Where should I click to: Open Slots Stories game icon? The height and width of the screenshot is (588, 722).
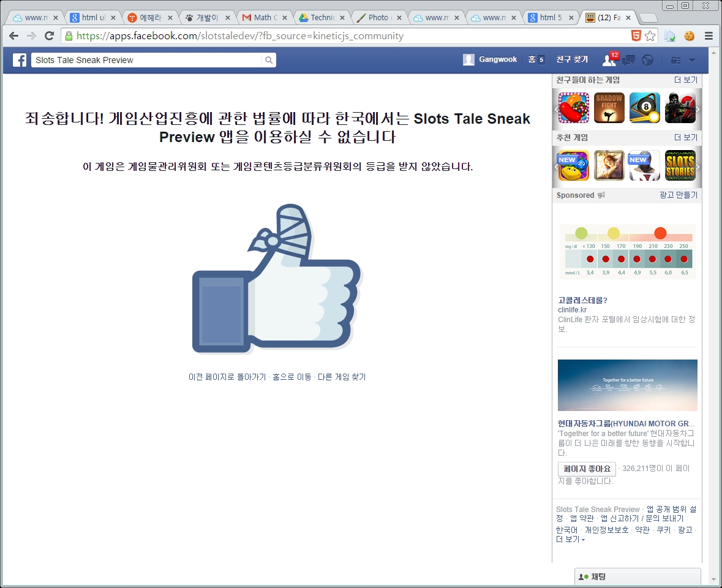pos(680,165)
